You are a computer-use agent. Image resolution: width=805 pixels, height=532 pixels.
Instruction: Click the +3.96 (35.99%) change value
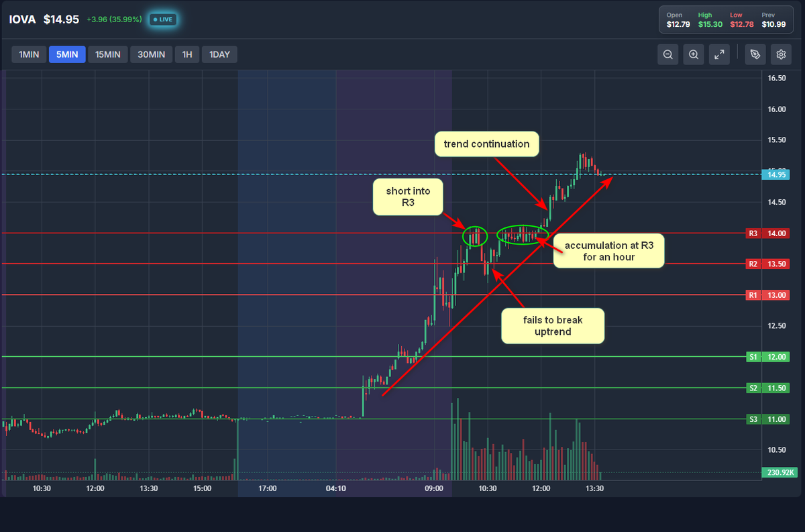click(x=114, y=19)
